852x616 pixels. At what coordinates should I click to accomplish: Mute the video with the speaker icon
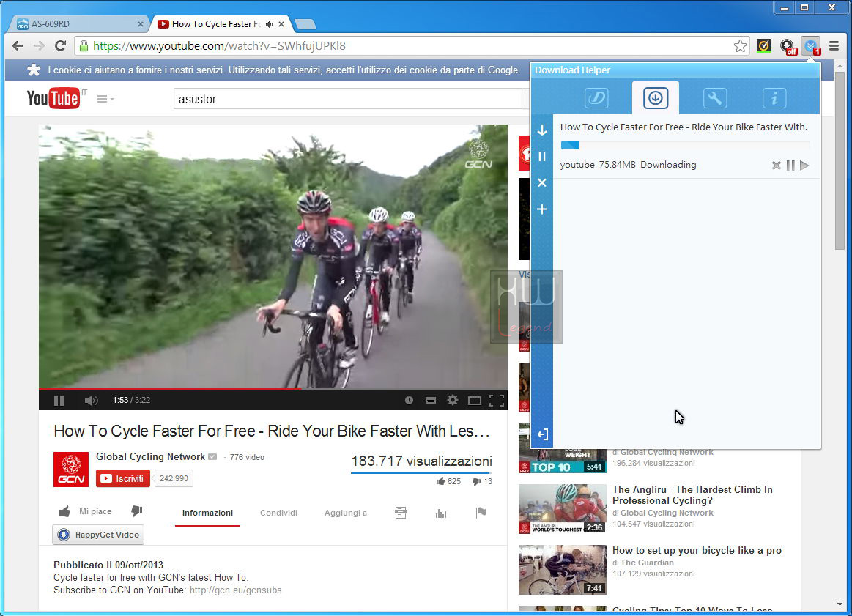point(91,401)
